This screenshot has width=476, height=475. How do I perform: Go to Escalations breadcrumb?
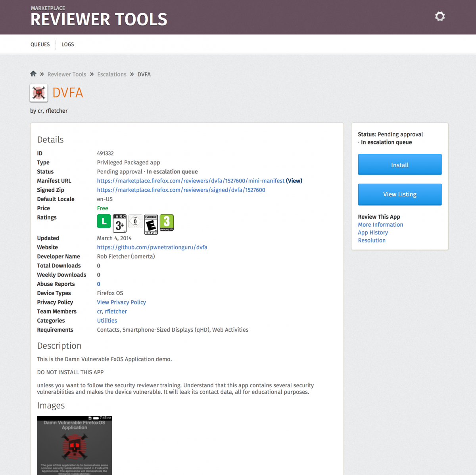pos(112,74)
